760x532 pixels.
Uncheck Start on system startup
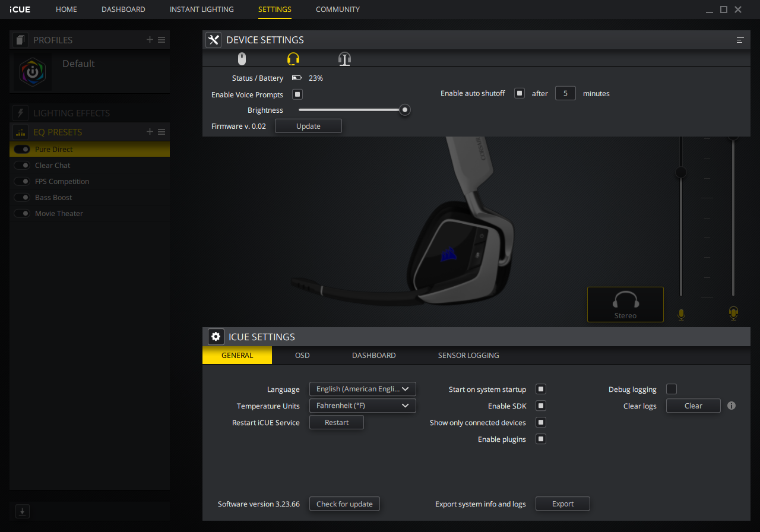coord(541,389)
